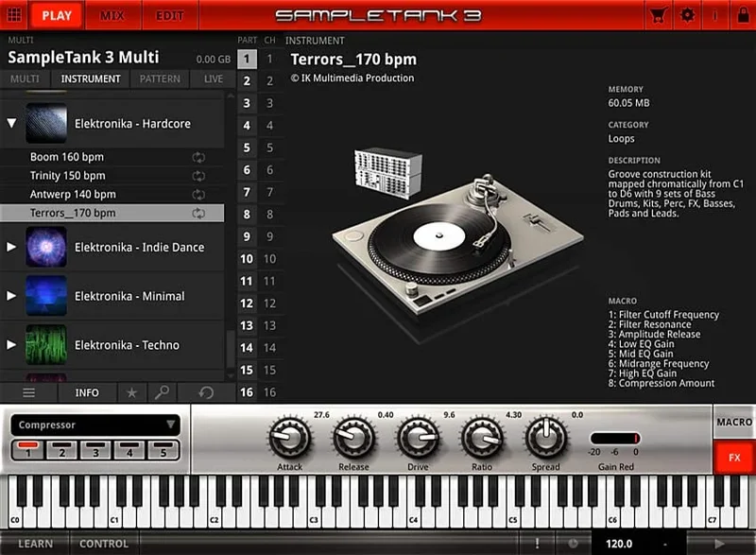
Task: Toggle the FX panel button
Action: tap(734, 458)
